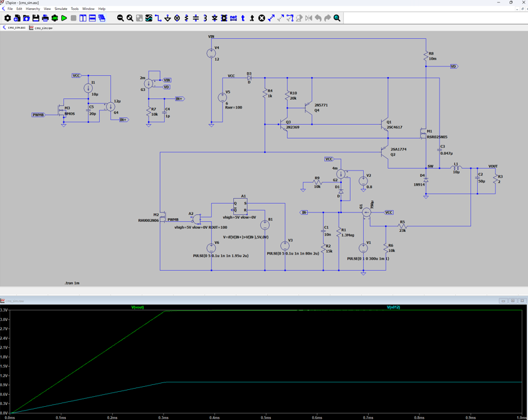Viewport: 528px width, 420px height.
Task: Click the Undo arrow
Action: (318, 18)
